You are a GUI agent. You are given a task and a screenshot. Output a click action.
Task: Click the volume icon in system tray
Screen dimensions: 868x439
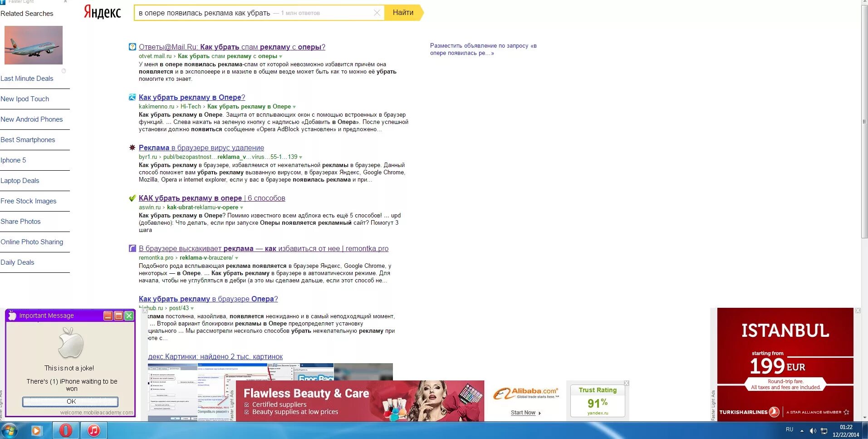coord(813,431)
